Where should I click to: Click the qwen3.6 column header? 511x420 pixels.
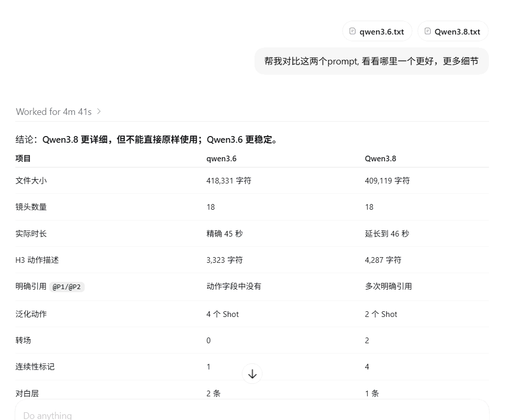tap(222, 159)
